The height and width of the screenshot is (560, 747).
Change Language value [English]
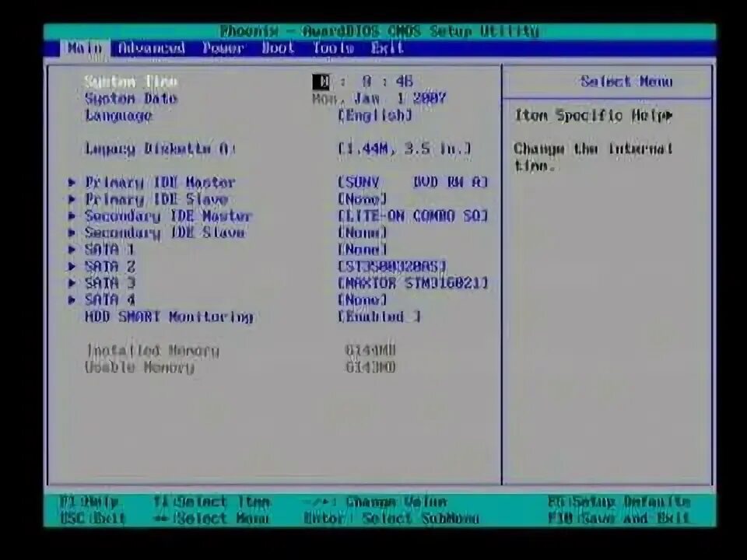[x=375, y=115]
